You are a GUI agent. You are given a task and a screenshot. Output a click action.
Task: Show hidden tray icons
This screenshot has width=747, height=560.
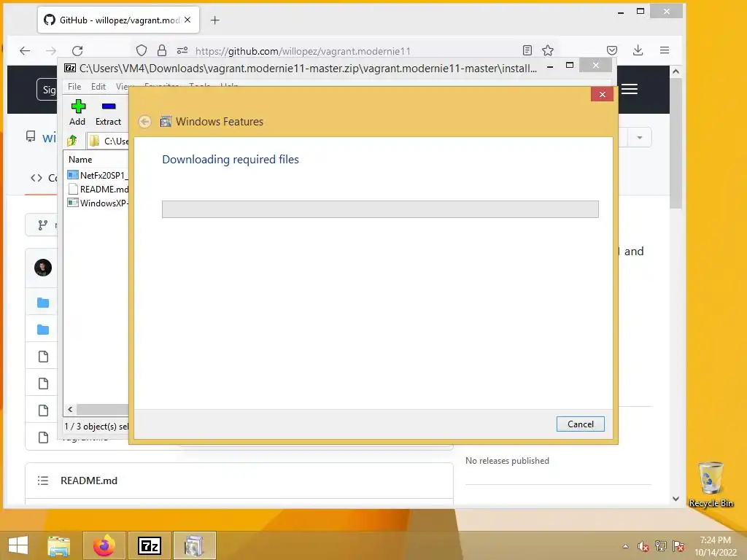625,546
